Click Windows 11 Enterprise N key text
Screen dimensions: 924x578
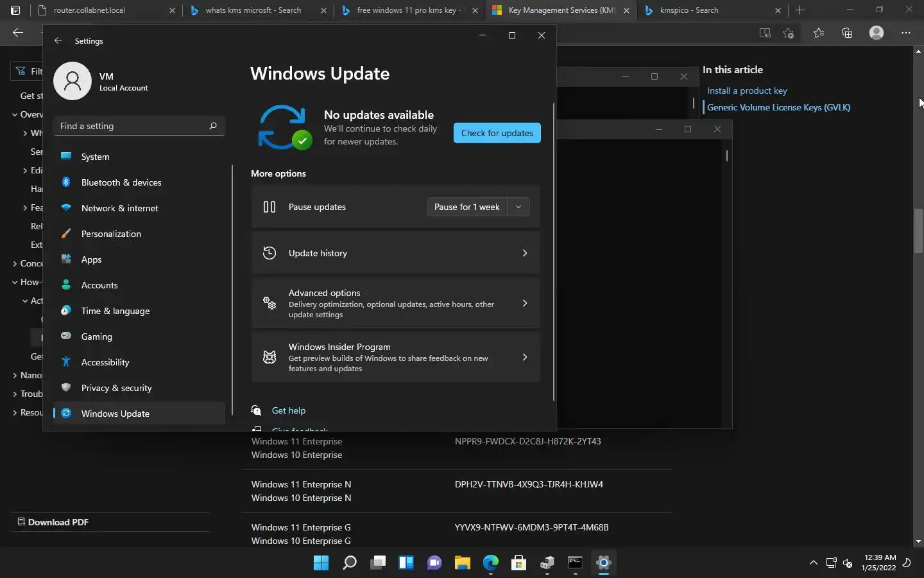(529, 484)
